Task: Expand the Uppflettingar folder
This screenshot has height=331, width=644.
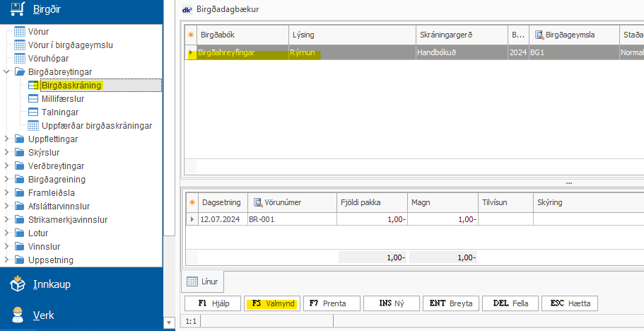Action: pos(6,139)
